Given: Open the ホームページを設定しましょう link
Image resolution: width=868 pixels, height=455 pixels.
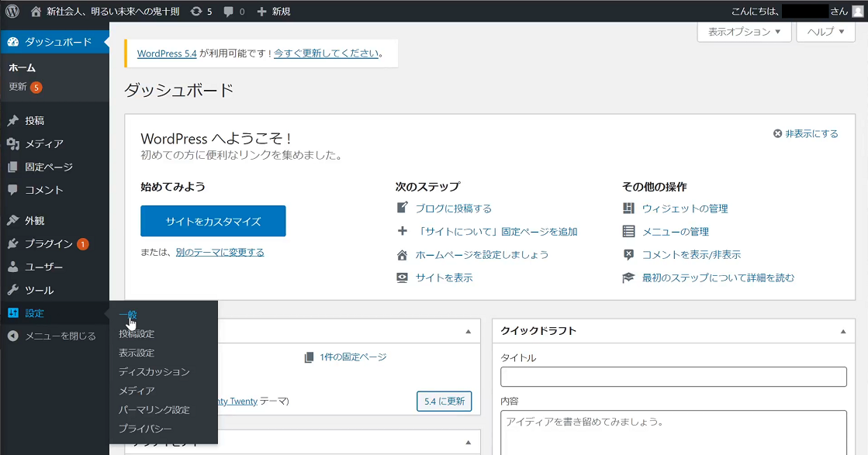Looking at the screenshot, I should pos(482,255).
